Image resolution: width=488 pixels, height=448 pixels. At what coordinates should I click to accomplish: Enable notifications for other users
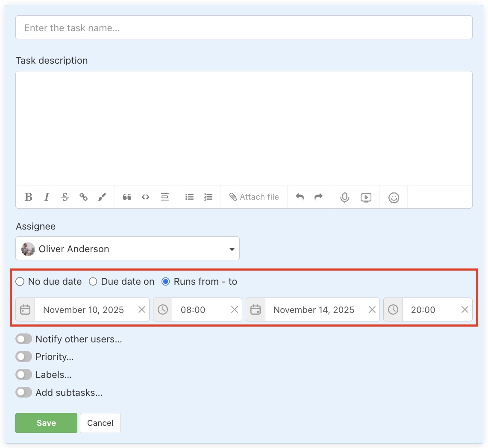[x=24, y=339]
